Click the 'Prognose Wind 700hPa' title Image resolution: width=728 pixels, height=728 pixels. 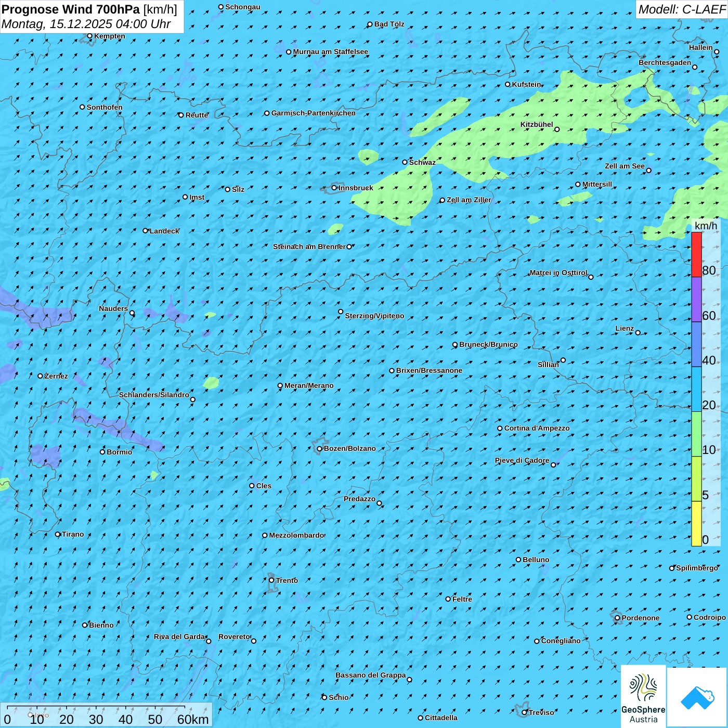tap(71, 9)
